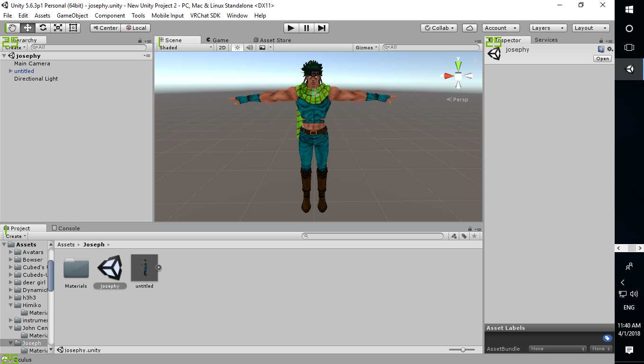Open the VRChat SDK menu
644x364 pixels.
click(x=205, y=16)
